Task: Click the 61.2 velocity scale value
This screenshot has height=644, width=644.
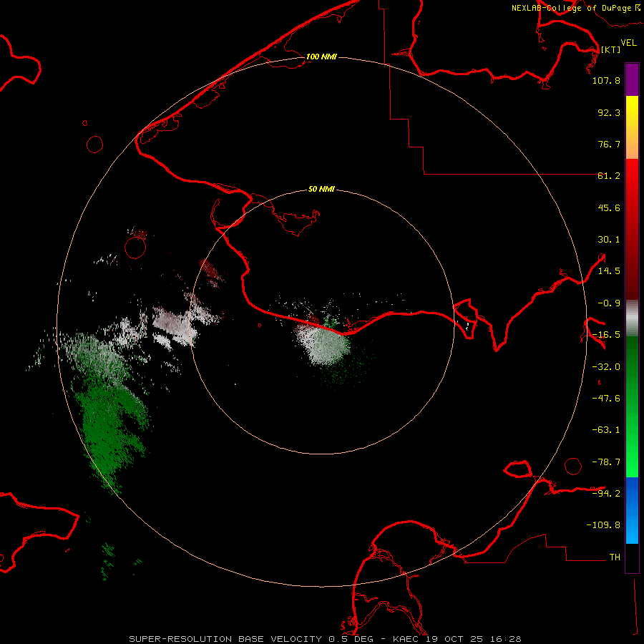Action: 609,176
